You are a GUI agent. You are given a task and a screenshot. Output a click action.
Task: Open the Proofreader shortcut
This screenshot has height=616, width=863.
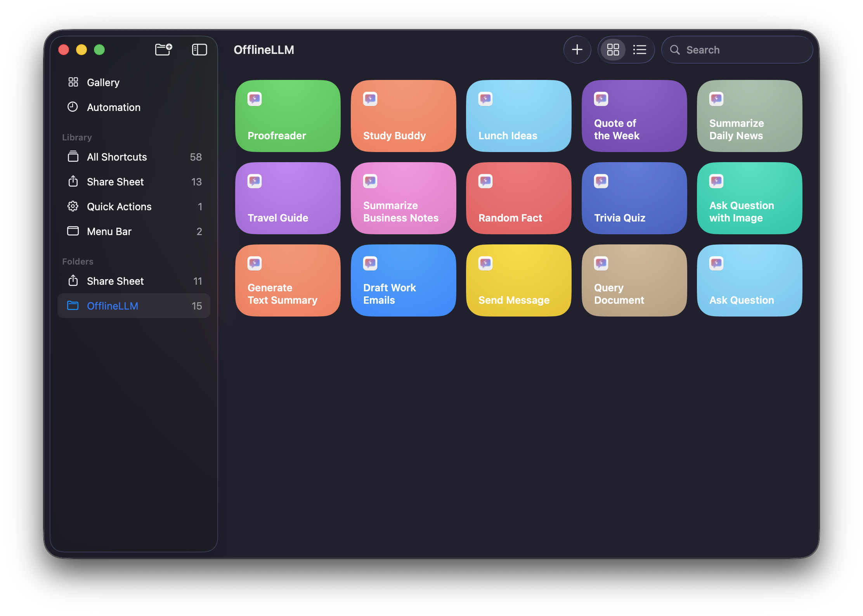coord(288,116)
